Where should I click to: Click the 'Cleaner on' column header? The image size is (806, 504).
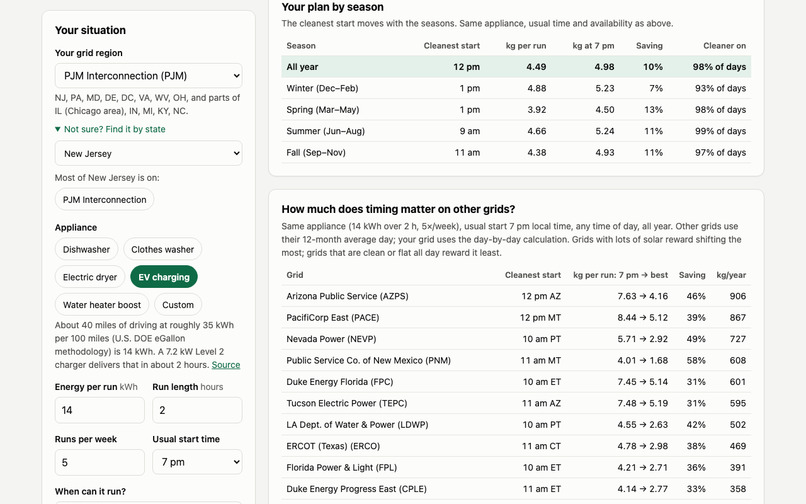point(724,46)
